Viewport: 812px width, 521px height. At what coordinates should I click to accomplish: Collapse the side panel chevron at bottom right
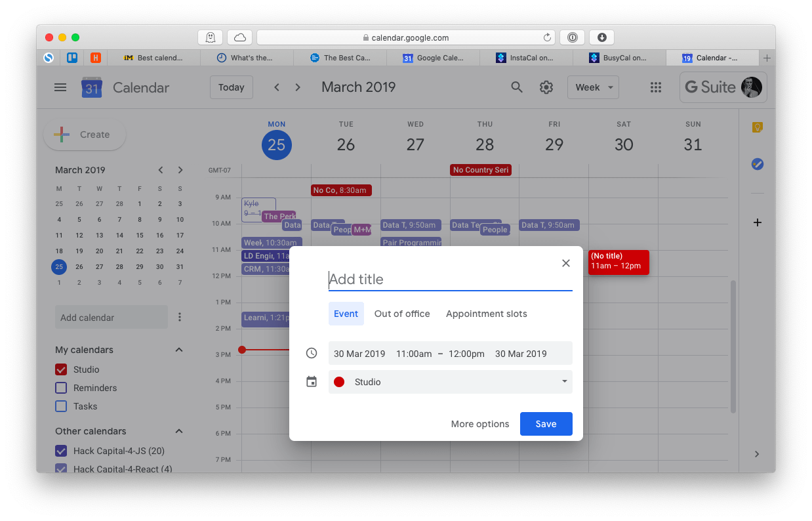tap(757, 454)
